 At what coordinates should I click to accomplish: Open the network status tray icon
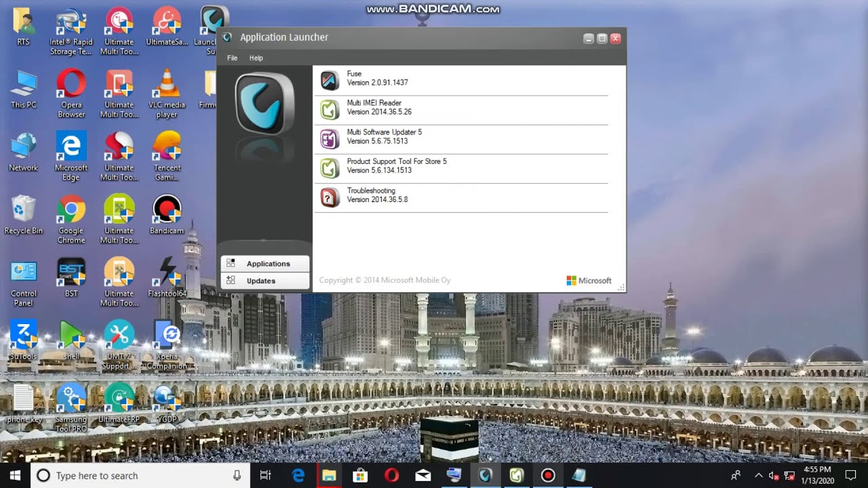pos(789,476)
